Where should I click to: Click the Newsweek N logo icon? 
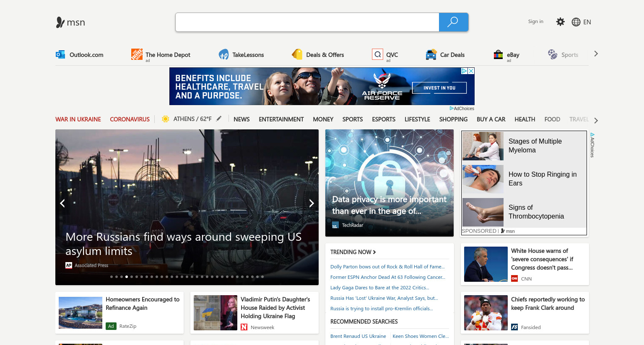(244, 327)
